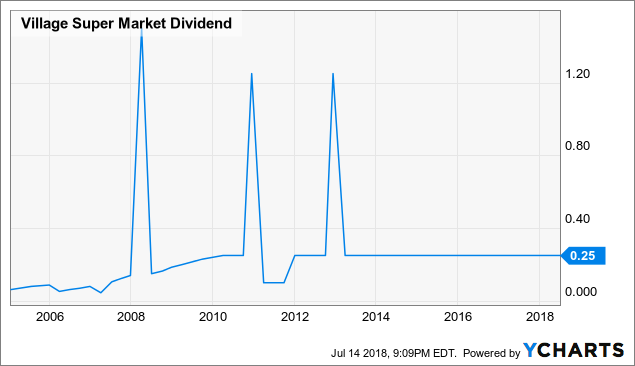Click the 'Village Super Market Dividend' chart title

tap(126, 23)
